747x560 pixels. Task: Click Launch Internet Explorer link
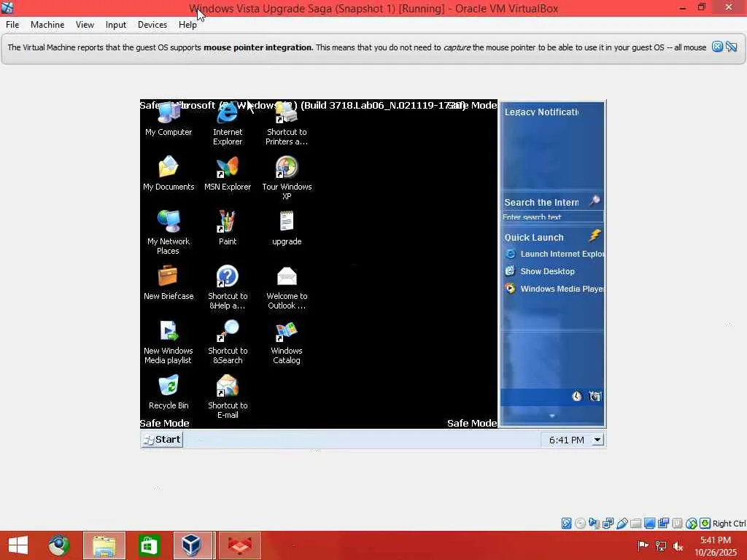point(555,254)
